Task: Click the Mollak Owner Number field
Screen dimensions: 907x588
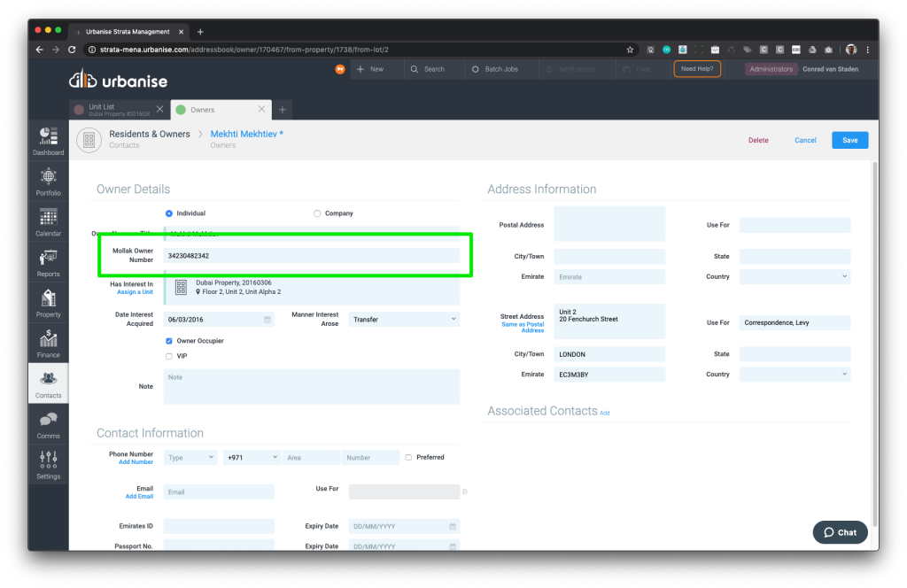Action: pyautogui.click(x=312, y=256)
